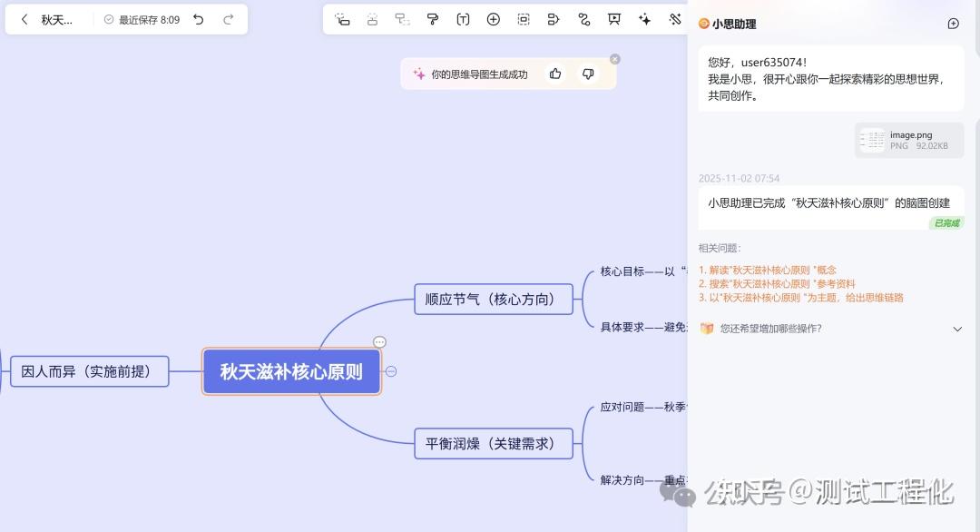Start presentation mode
Screen dimensions: 980x532
(614, 19)
